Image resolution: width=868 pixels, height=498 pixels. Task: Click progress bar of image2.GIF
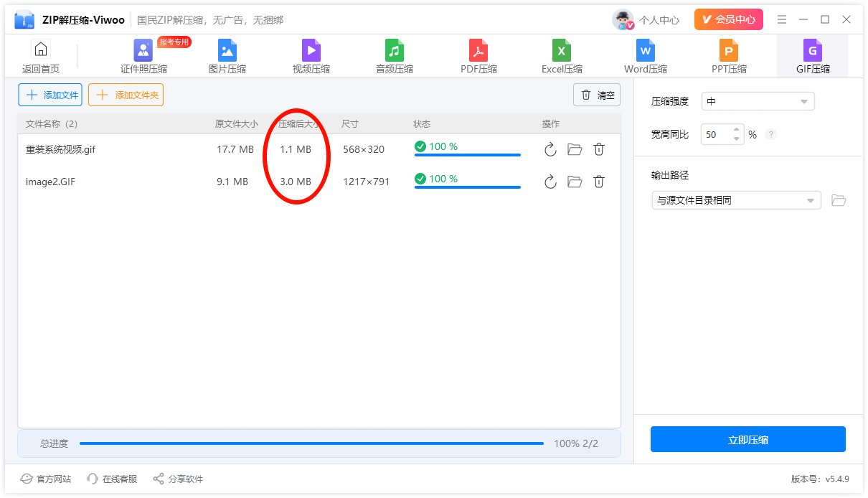pos(468,187)
